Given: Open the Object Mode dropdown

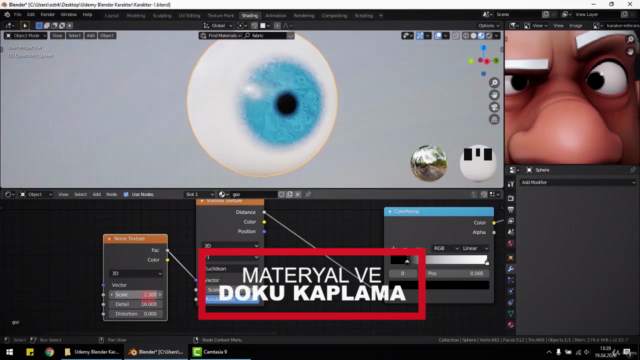Looking at the screenshot, I should (26, 36).
